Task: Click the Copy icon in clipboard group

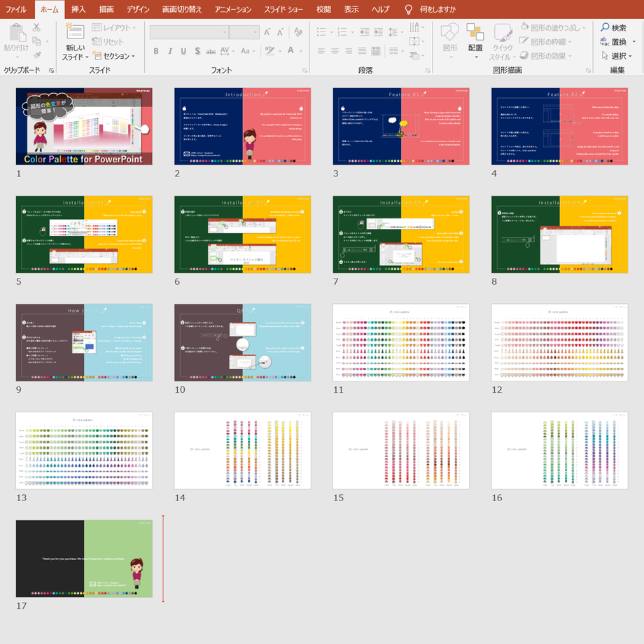Action: [36, 41]
